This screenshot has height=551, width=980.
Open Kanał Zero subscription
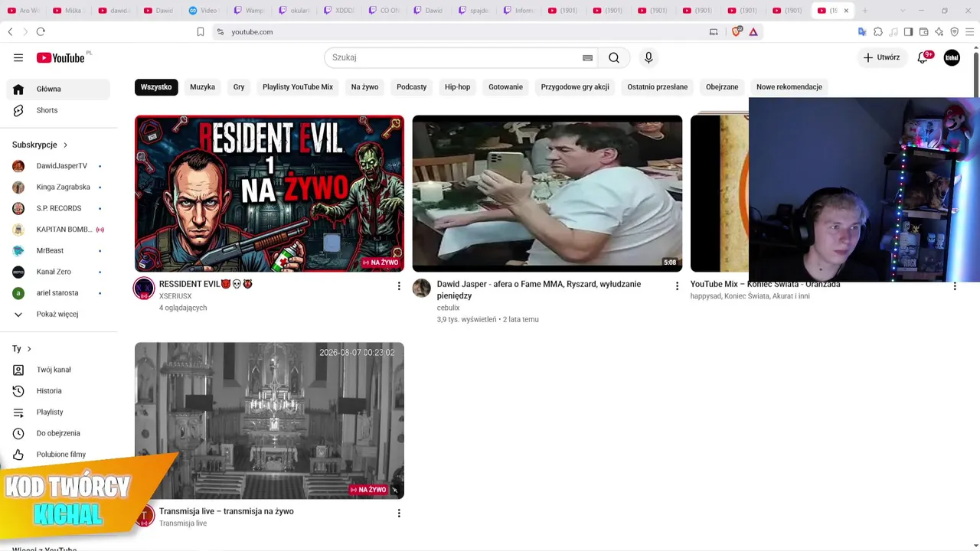tap(58, 272)
